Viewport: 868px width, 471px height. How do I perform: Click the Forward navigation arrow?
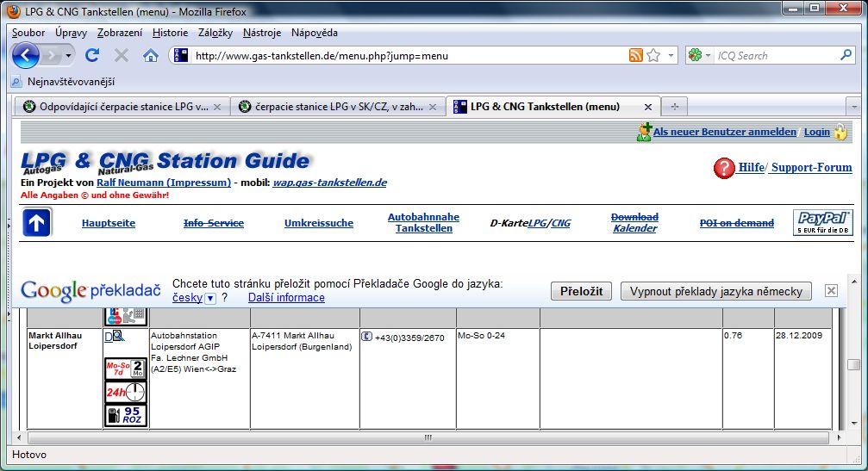click(52, 55)
